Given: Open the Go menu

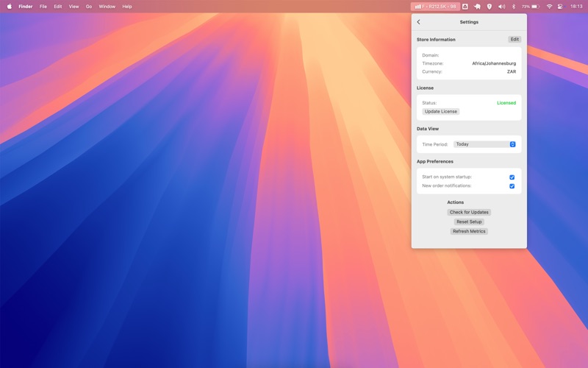Looking at the screenshot, I should 89,7.
